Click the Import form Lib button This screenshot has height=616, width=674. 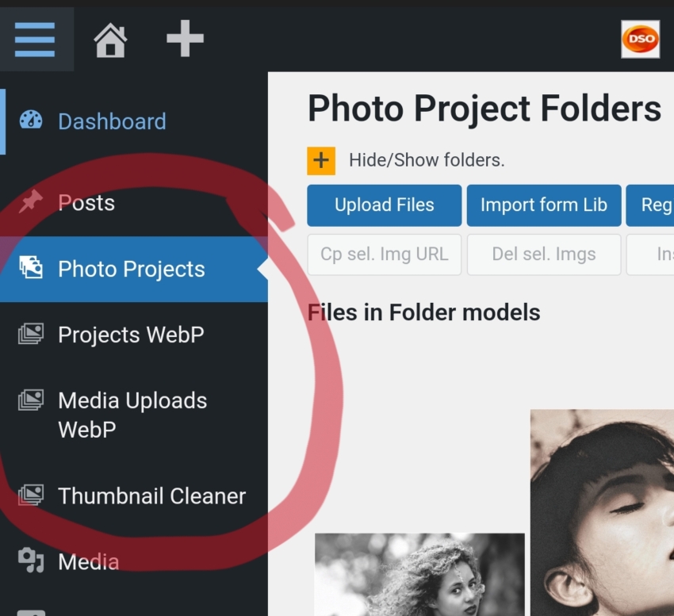[x=543, y=205]
